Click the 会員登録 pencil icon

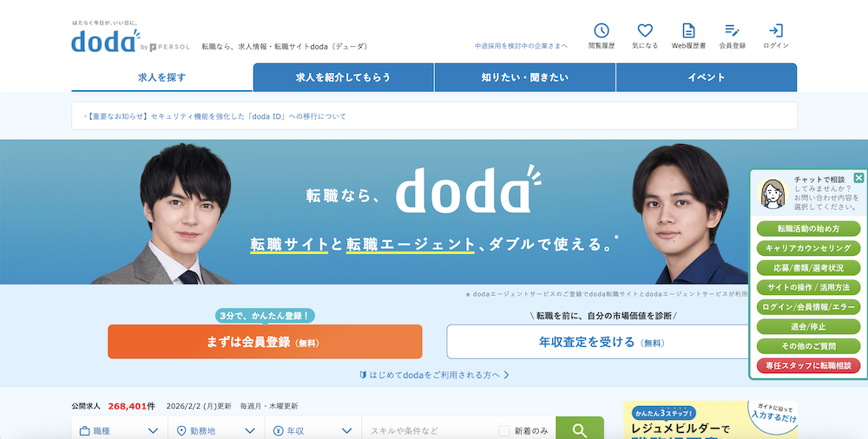pyautogui.click(x=732, y=31)
